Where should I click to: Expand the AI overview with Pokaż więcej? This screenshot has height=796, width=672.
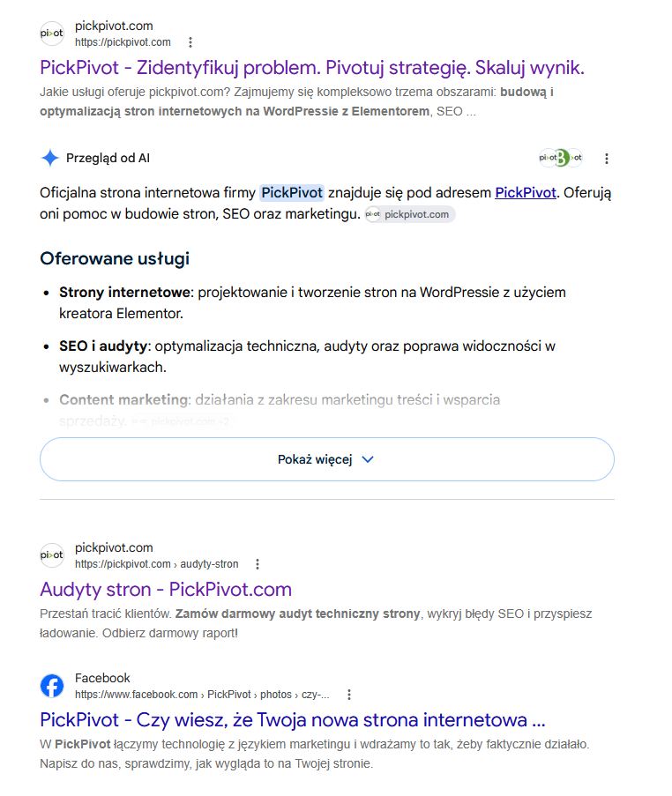(327, 459)
